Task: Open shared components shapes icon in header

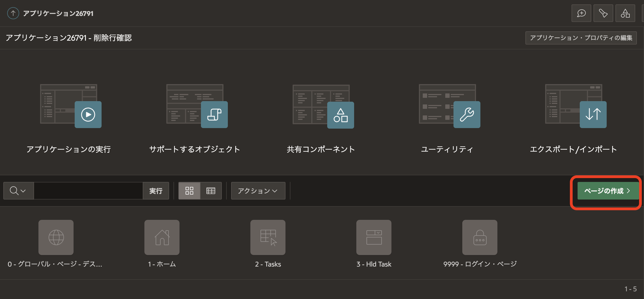Action: tap(625, 13)
